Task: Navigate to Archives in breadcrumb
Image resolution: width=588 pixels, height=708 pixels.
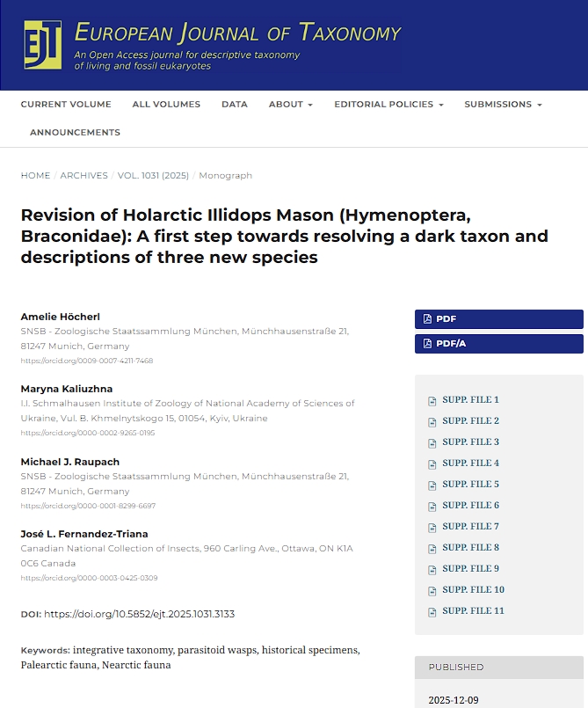Action: (84, 176)
